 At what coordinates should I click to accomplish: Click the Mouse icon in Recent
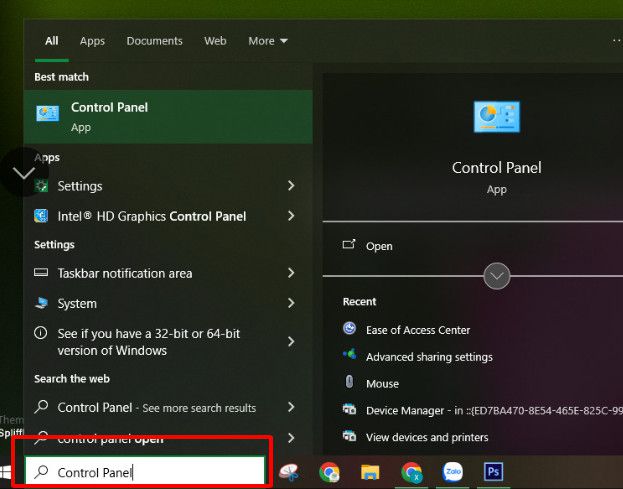pyautogui.click(x=349, y=381)
